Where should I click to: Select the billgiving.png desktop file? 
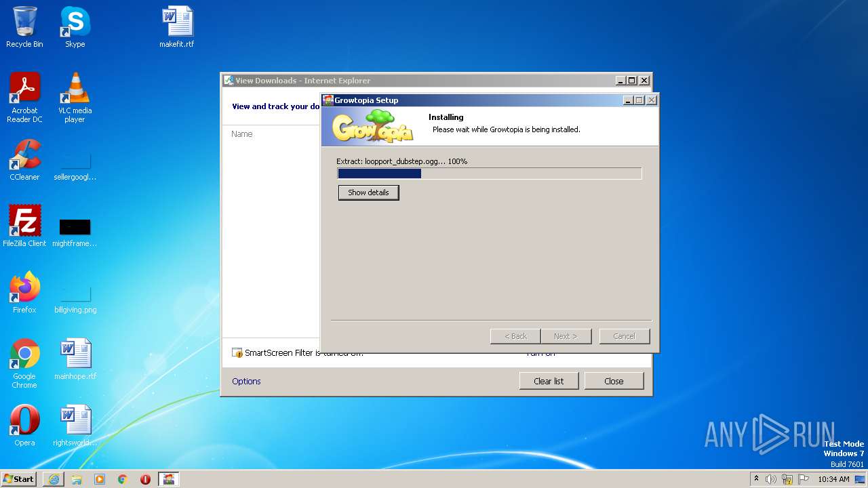(75, 298)
